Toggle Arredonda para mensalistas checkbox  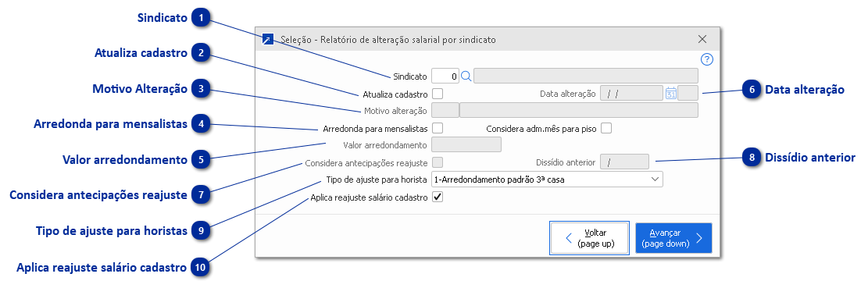click(438, 128)
